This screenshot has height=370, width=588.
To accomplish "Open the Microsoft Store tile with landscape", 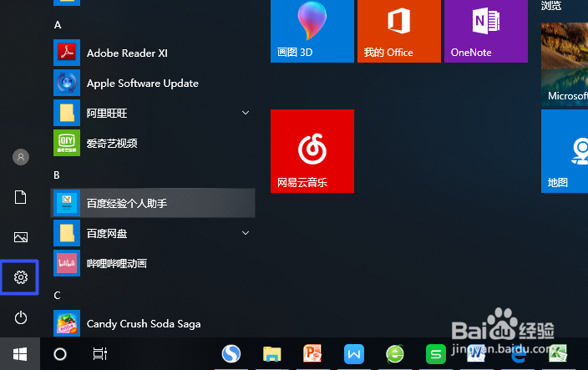I will [565, 64].
